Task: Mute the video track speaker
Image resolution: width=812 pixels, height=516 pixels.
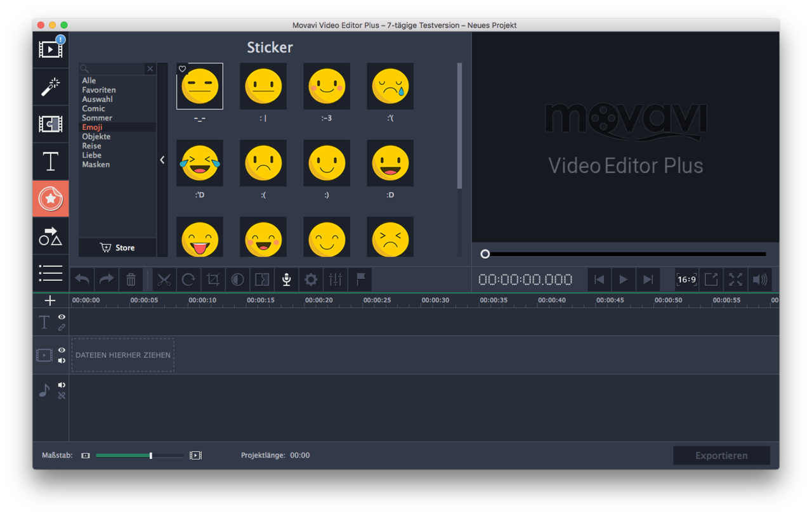Action: pyautogui.click(x=62, y=361)
